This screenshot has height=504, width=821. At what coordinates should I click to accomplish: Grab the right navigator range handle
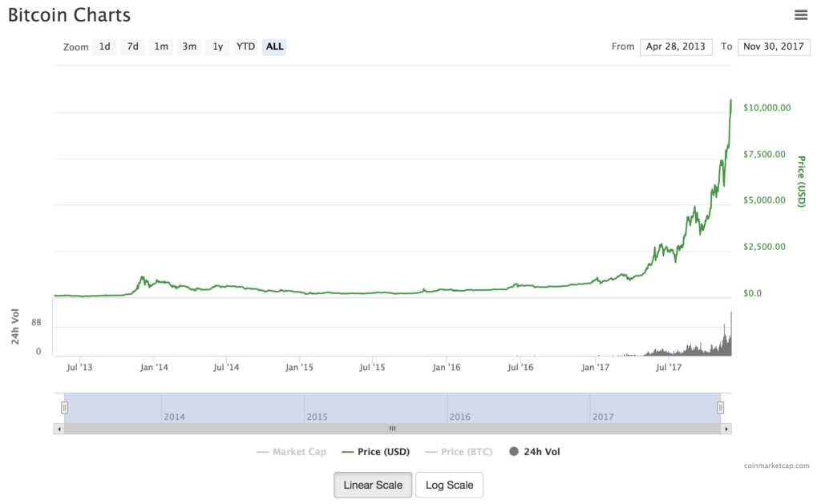pos(721,408)
